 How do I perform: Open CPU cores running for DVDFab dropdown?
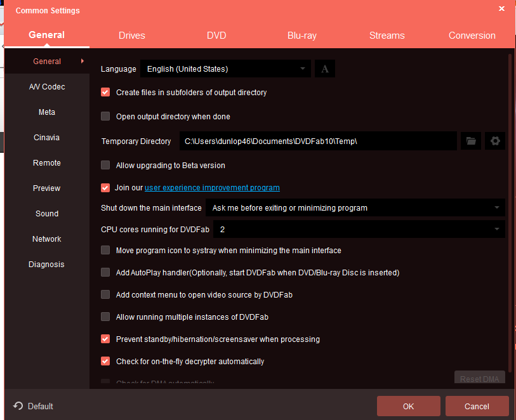point(359,229)
